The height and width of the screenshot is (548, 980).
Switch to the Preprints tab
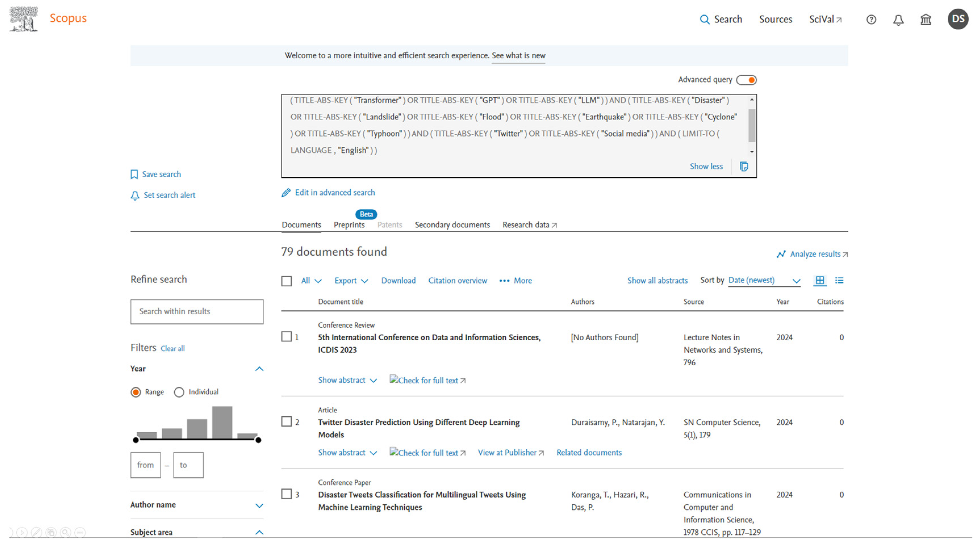tap(349, 225)
